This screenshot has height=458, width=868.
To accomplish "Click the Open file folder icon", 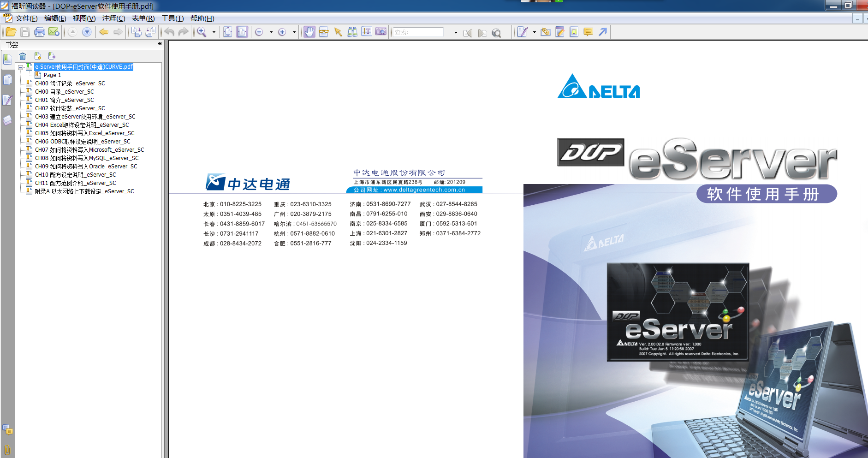I will [11, 32].
